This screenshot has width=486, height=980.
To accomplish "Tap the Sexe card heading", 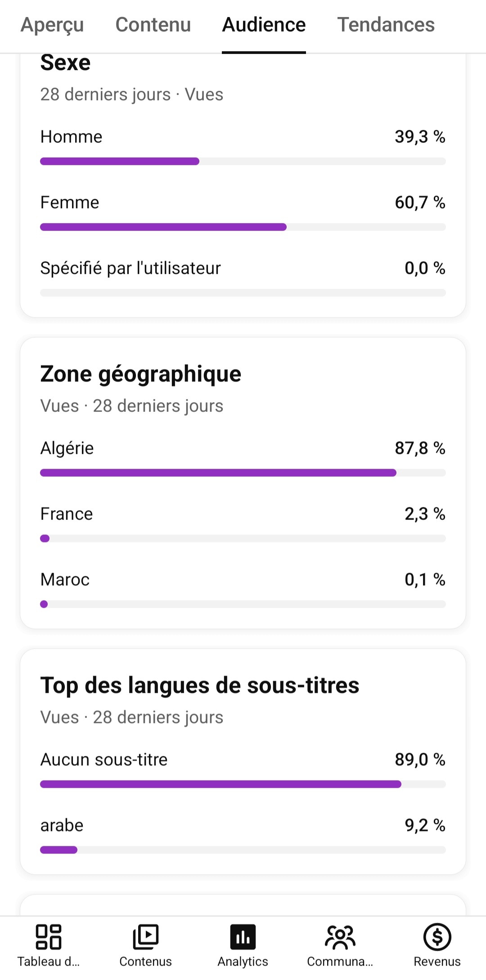I will [65, 63].
